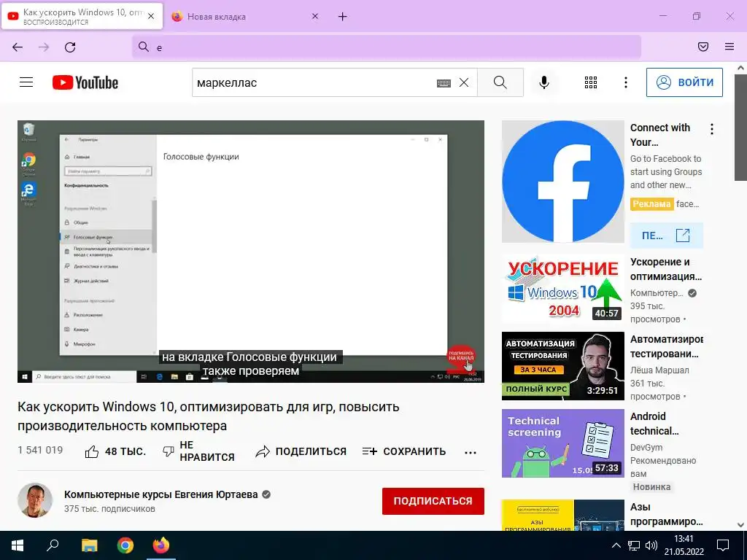Open the volume tray icon
The height and width of the screenshot is (560, 747).
(x=651, y=545)
